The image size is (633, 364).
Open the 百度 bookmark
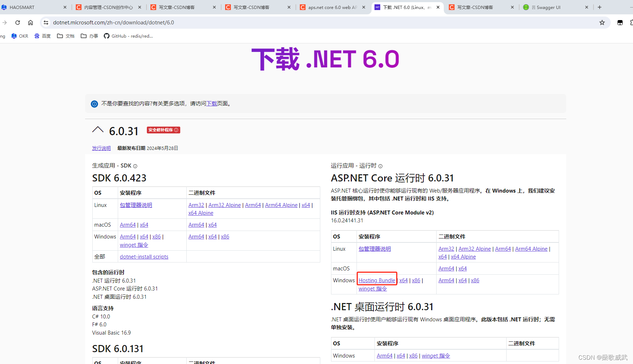click(43, 36)
